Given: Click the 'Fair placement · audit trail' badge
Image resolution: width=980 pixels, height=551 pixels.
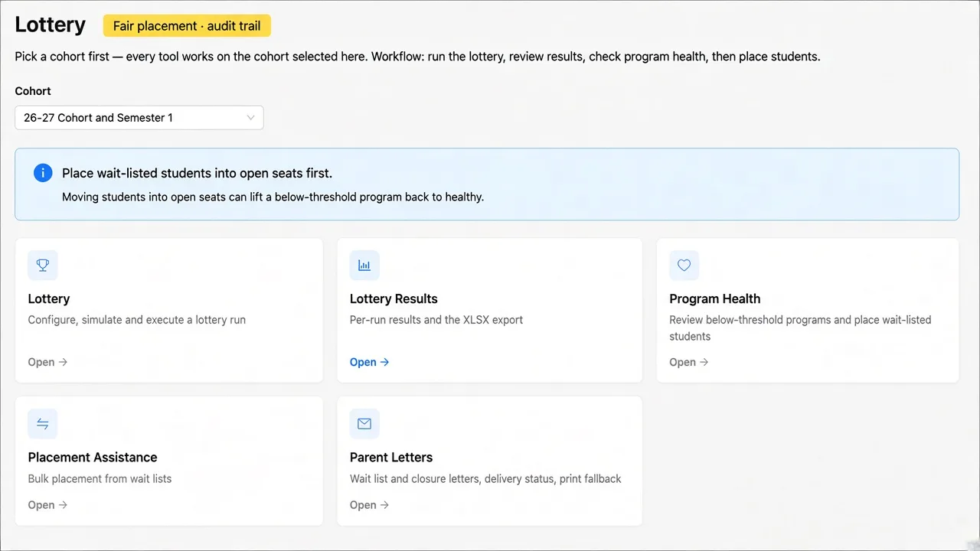Looking at the screenshot, I should click(187, 26).
